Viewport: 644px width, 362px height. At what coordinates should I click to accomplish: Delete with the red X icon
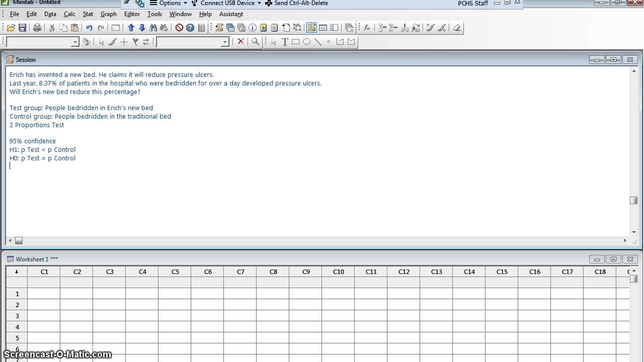pos(241,42)
